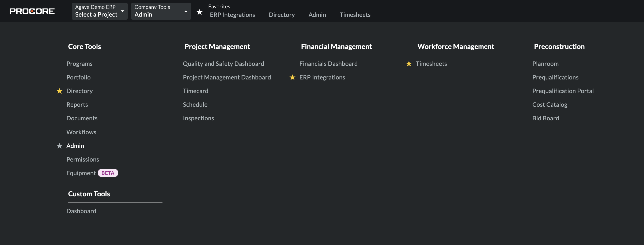
Task: Open the Select a Project dropdown
Action: 100,11
